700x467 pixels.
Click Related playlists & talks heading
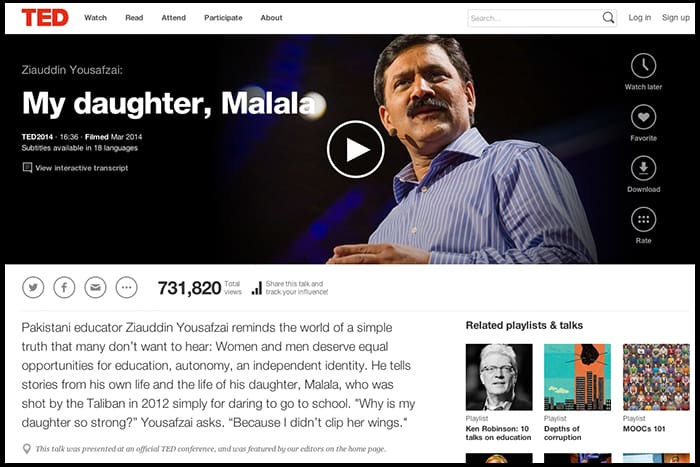pos(524,325)
